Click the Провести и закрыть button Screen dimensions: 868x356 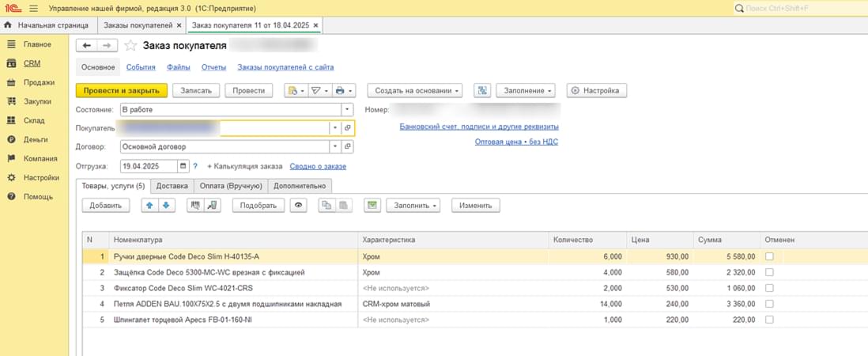122,91
